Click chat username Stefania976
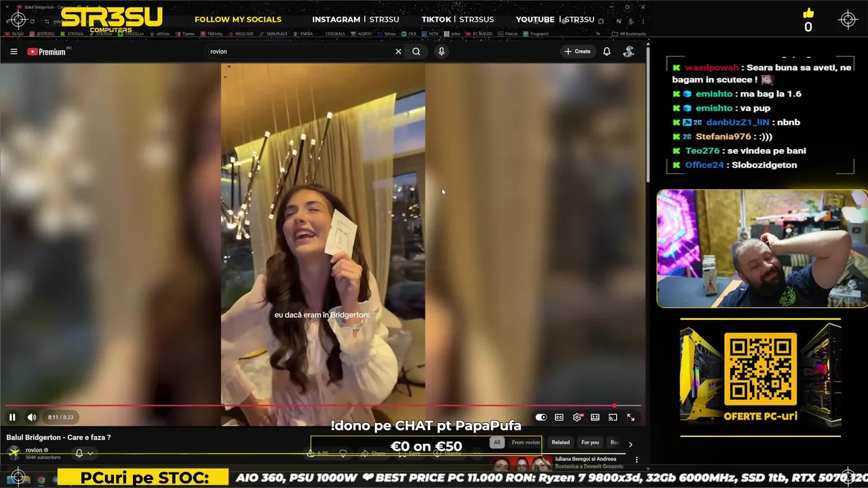This screenshot has height=488, width=868. pos(723,137)
